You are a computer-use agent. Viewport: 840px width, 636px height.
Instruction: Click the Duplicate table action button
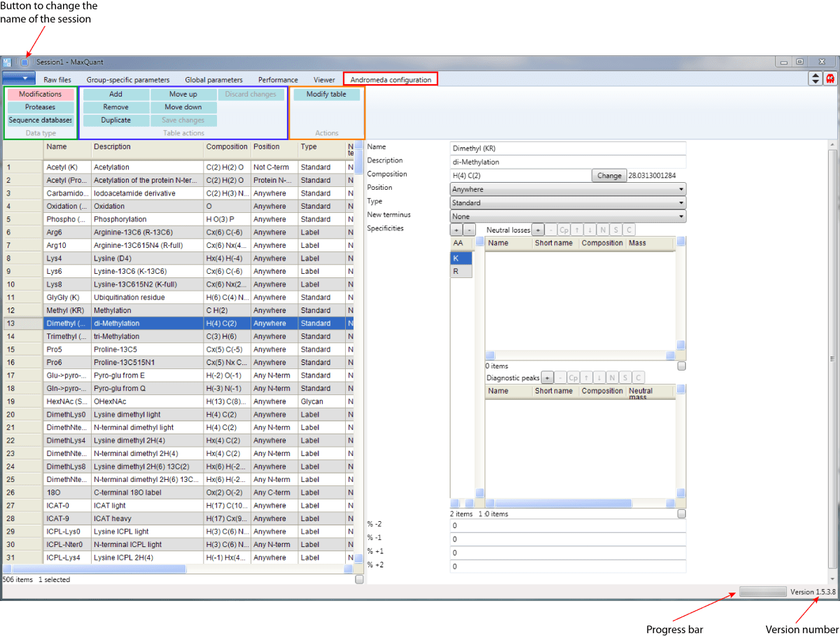(116, 120)
